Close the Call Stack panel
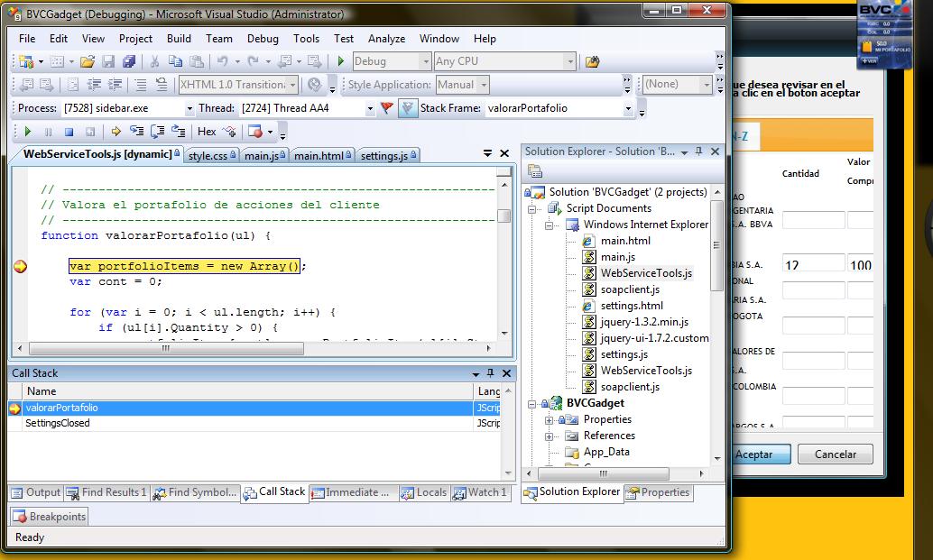The height and width of the screenshot is (560, 933). [x=506, y=373]
